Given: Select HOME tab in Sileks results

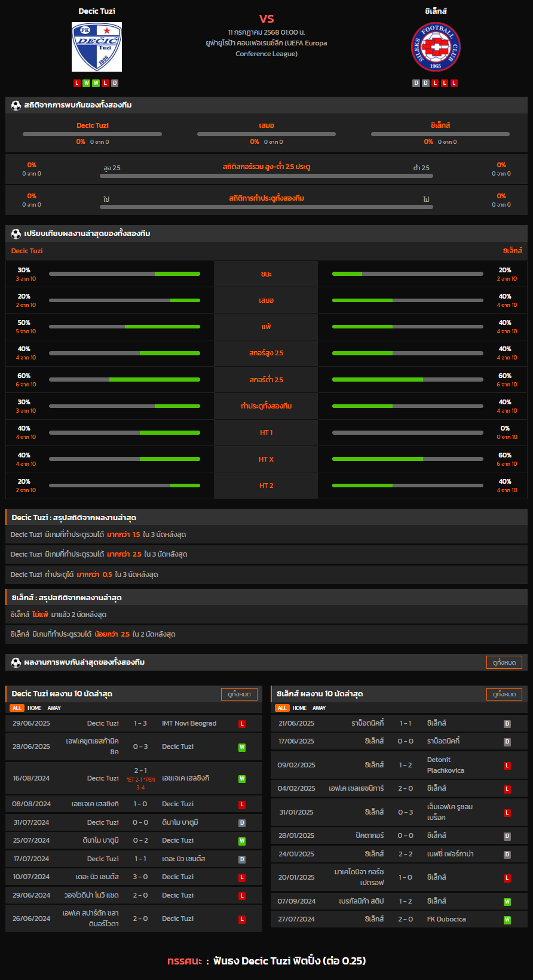Looking at the screenshot, I should click(x=300, y=708).
